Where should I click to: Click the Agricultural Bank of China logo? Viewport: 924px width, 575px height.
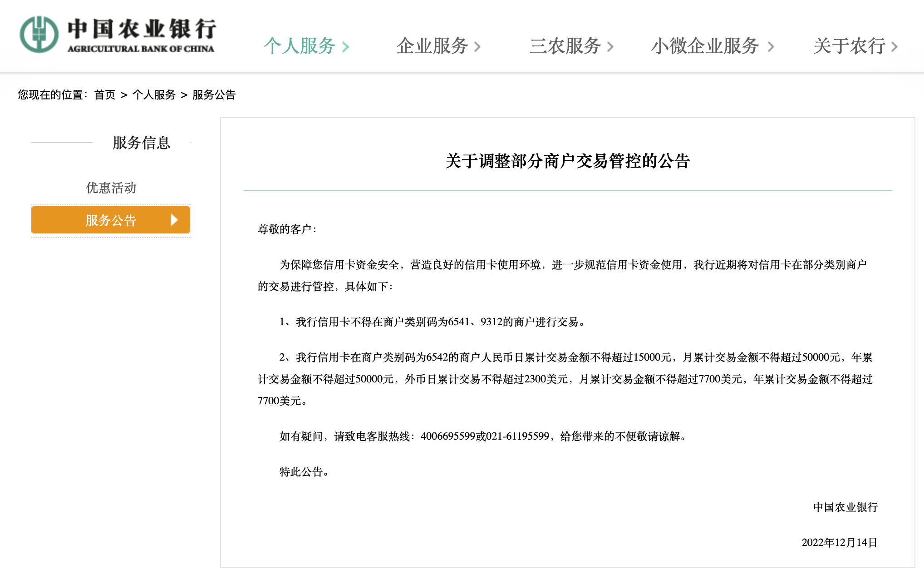(x=117, y=35)
